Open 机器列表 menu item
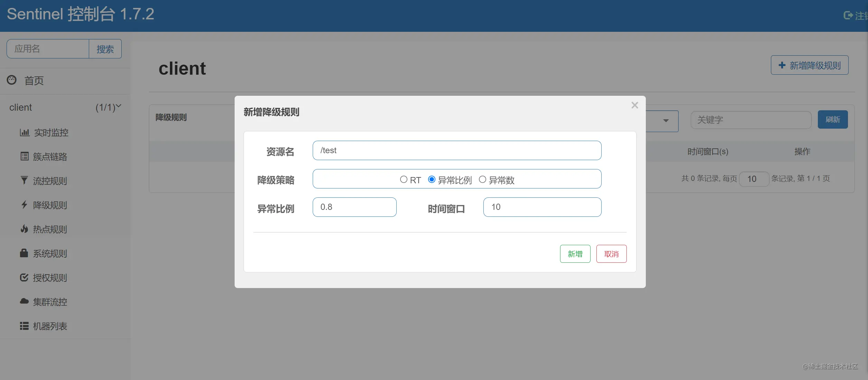Screen dimensions: 868x380 [50, 326]
